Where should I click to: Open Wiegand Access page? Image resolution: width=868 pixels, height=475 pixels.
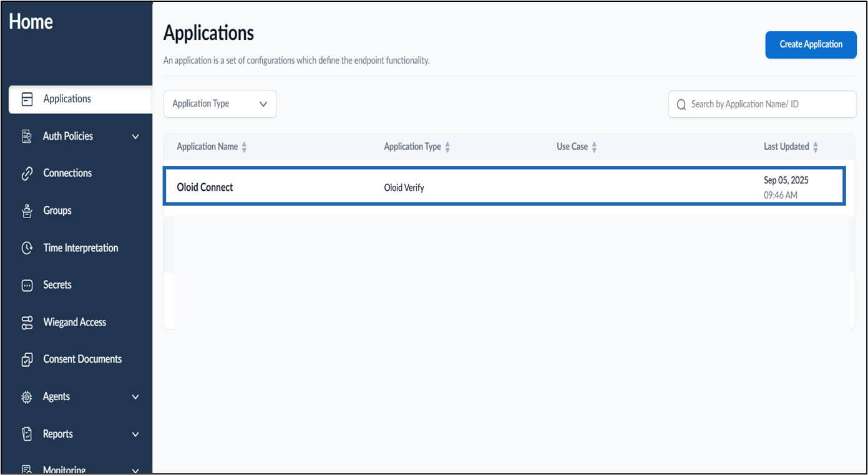click(x=75, y=322)
